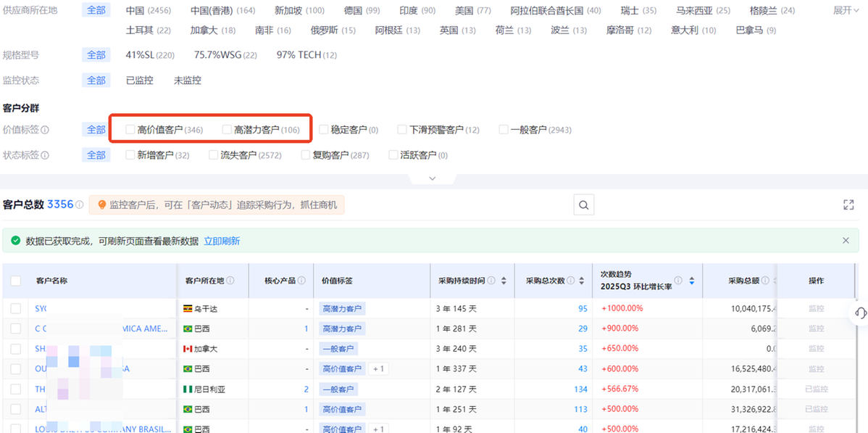This screenshot has height=433, width=868.
Task: Collapse the filter panel using chevron arrow
Action: pyautogui.click(x=433, y=178)
